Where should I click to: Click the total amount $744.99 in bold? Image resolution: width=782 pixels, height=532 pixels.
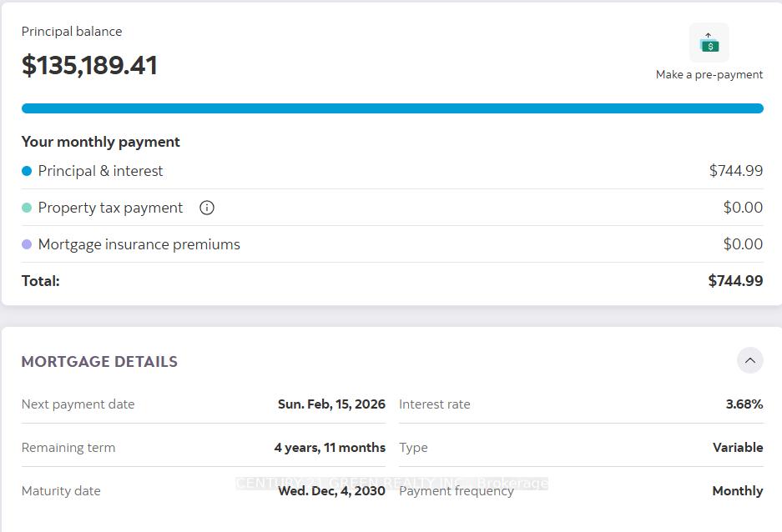pyautogui.click(x=735, y=281)
